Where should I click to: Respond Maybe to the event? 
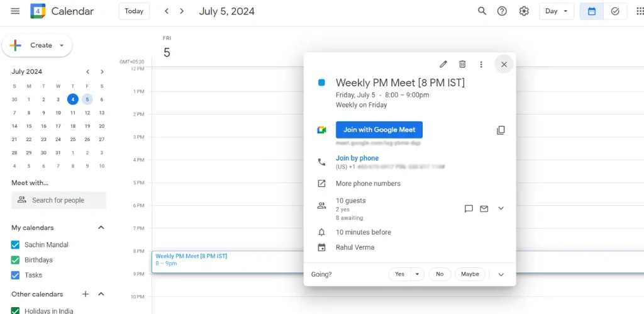coord(470,274)
